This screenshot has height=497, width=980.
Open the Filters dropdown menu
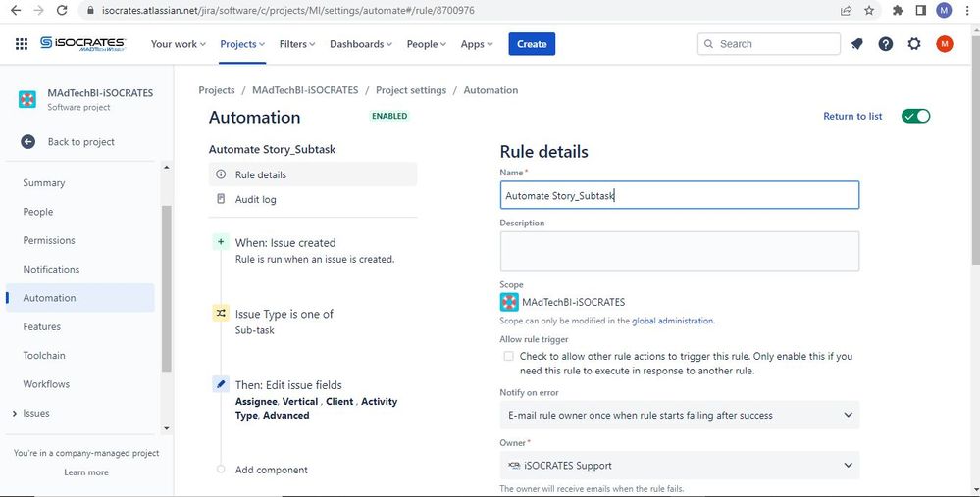coord(297,44)
